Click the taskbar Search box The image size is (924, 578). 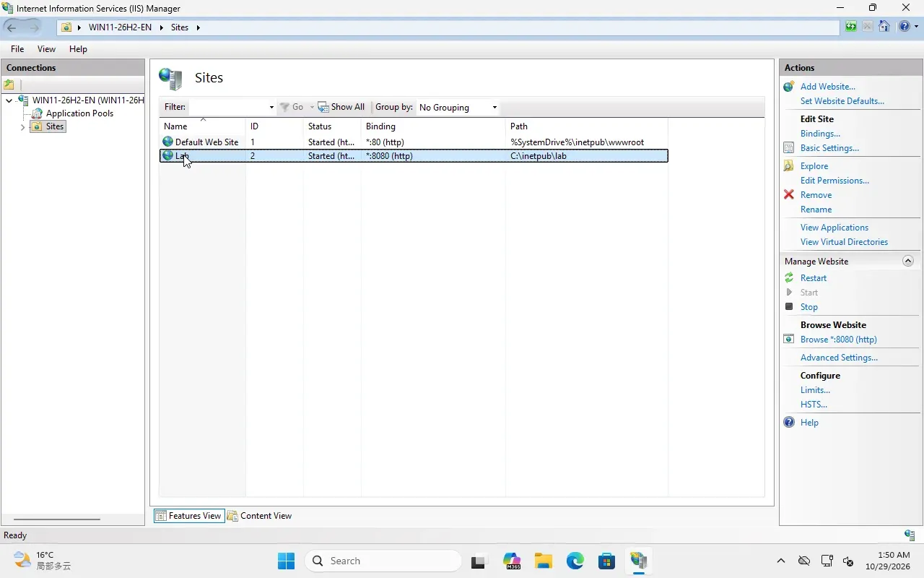click(383, 561)
